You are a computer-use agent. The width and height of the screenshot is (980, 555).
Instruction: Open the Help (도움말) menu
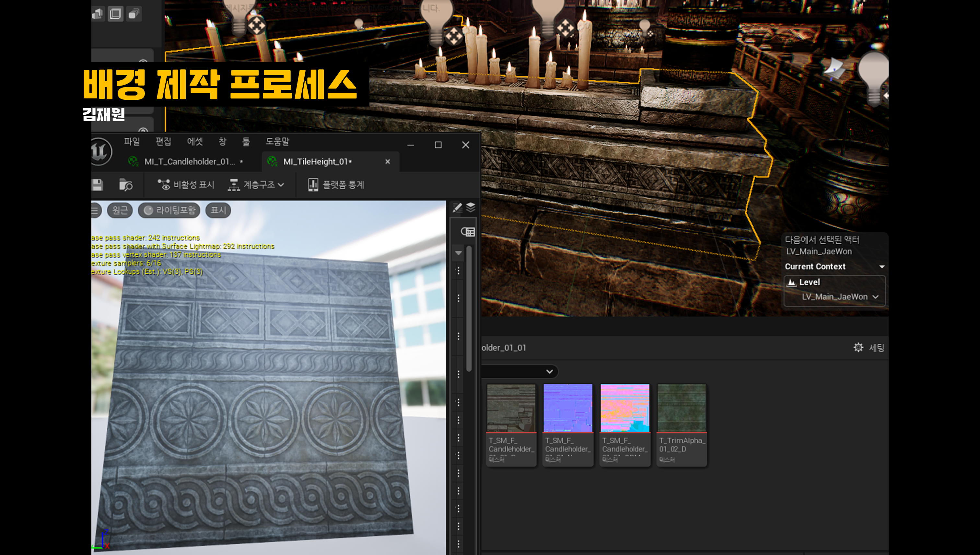277,142
